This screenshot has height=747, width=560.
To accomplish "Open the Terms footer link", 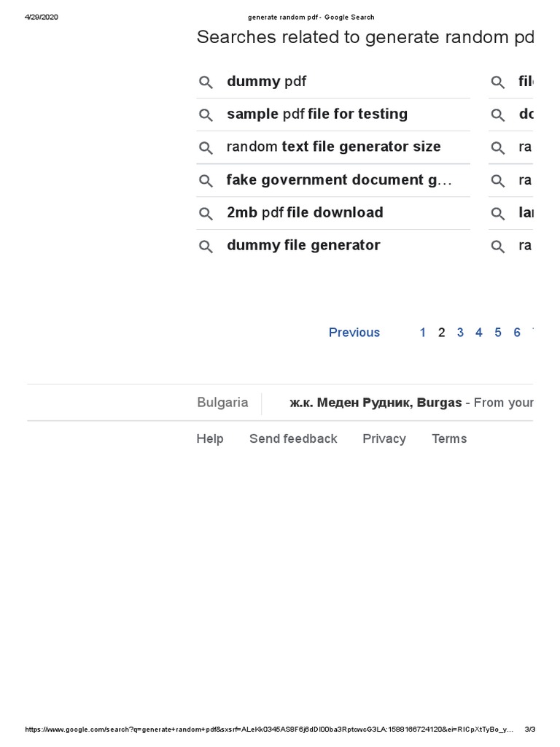I will (x=449, y=439).
